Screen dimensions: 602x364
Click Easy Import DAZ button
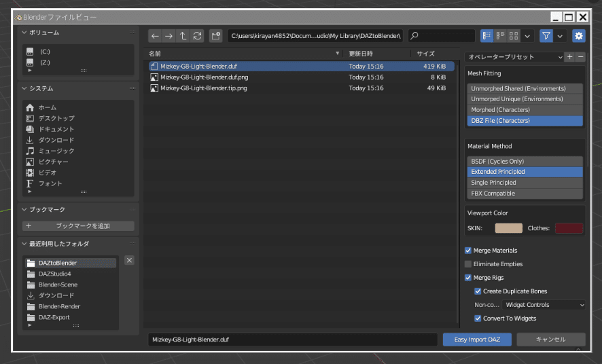477,340
